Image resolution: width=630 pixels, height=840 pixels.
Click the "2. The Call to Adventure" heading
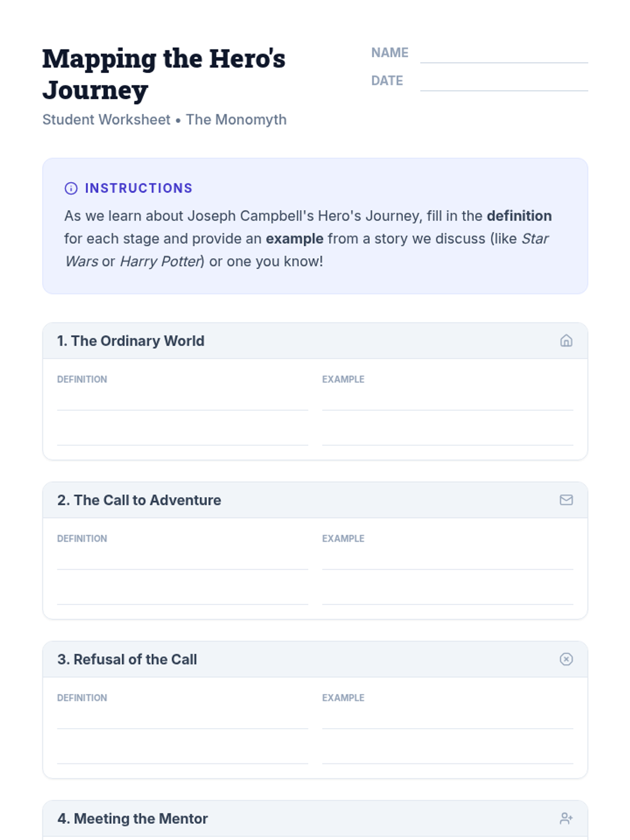click(139, 500)
